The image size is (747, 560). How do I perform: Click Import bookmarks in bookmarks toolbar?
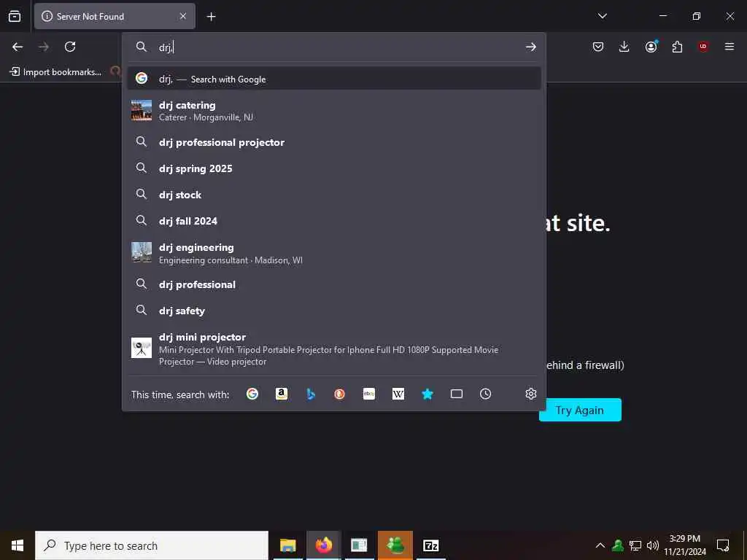coord(55,72)
